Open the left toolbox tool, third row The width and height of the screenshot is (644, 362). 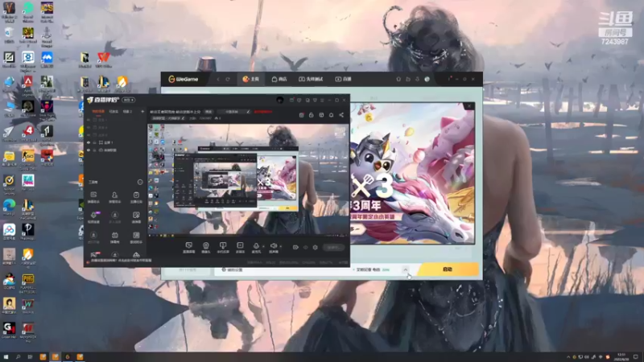point(93,237)
